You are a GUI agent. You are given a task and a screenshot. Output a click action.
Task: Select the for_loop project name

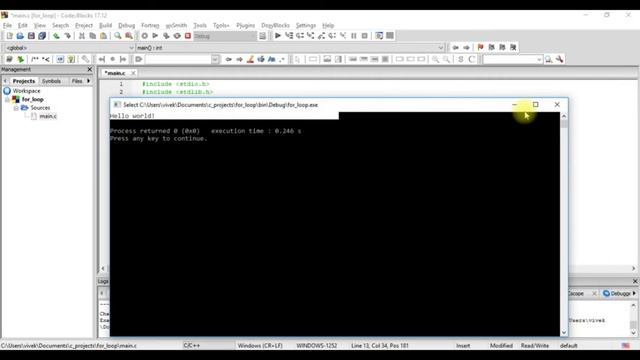[33, 100]
